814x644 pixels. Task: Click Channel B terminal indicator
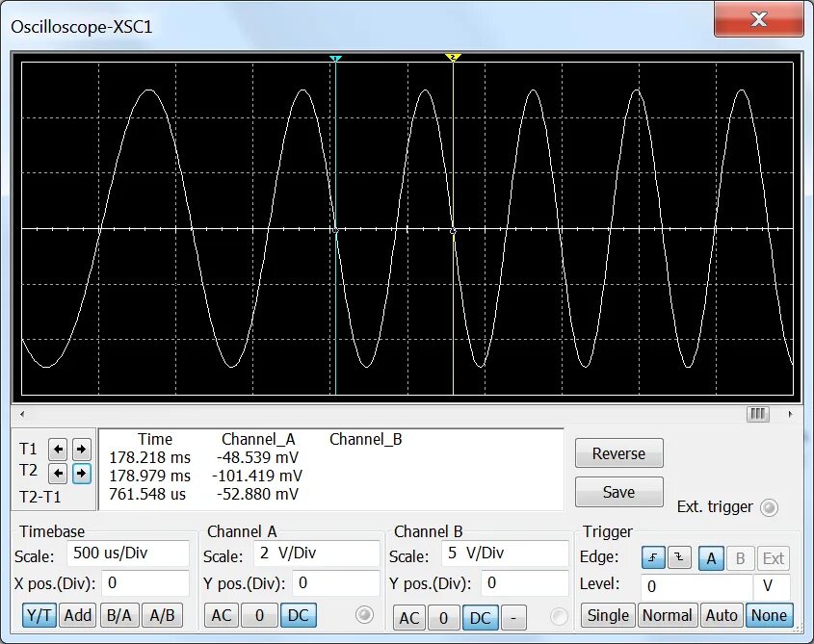pos(559,616)
